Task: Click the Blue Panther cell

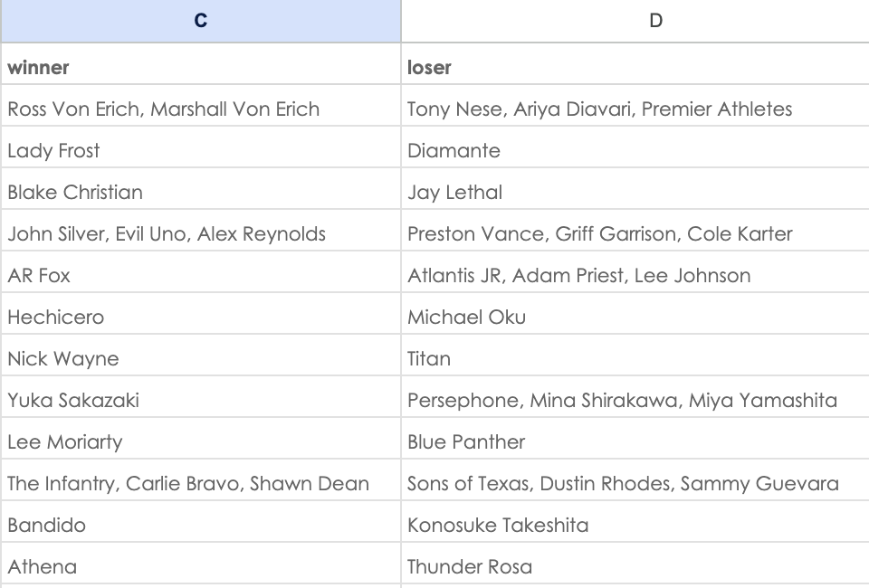Action: (635, 438)
